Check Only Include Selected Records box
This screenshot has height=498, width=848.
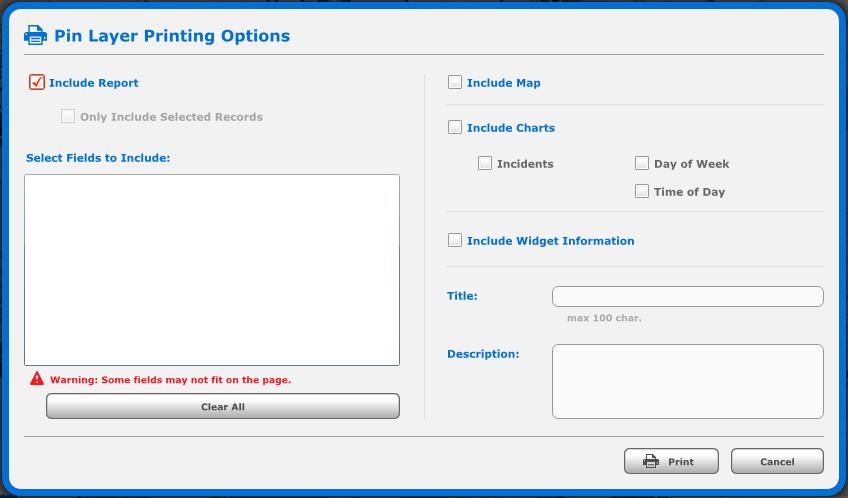68,116
